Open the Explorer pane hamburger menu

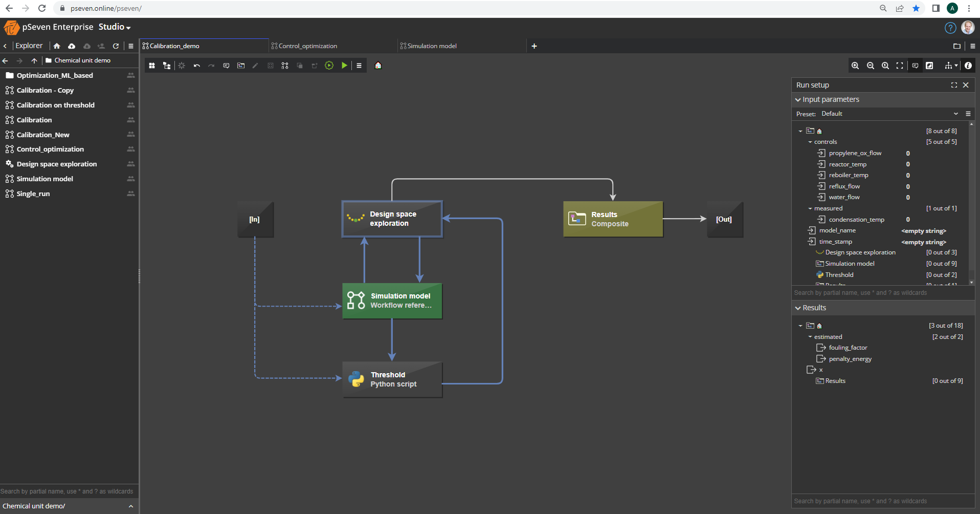[x=131, y=46]
